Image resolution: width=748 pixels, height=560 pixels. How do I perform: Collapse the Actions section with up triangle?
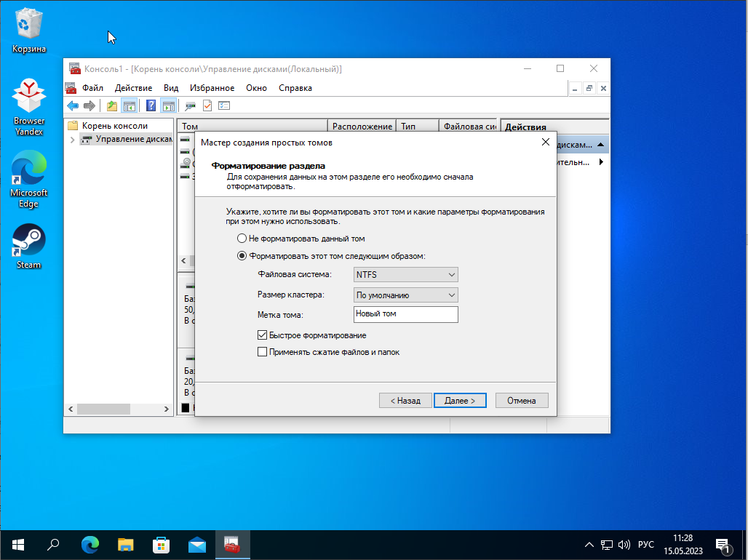point(600,145)
